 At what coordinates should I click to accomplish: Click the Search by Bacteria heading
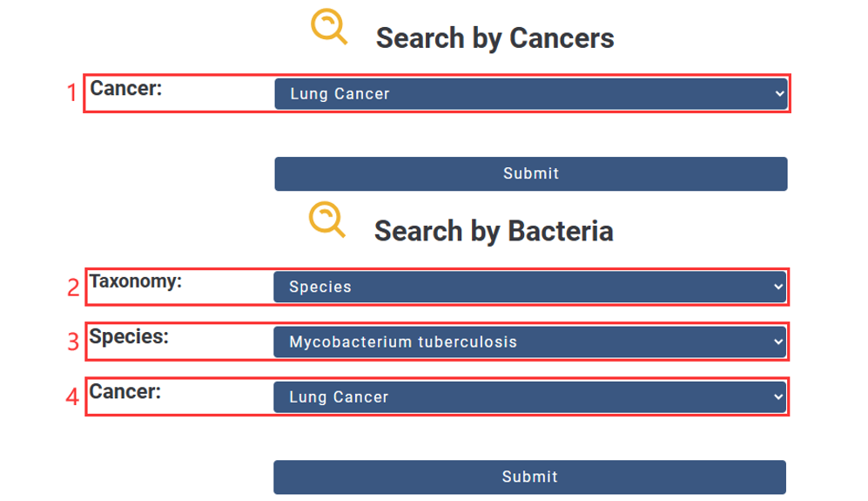(x=494, y=231)
